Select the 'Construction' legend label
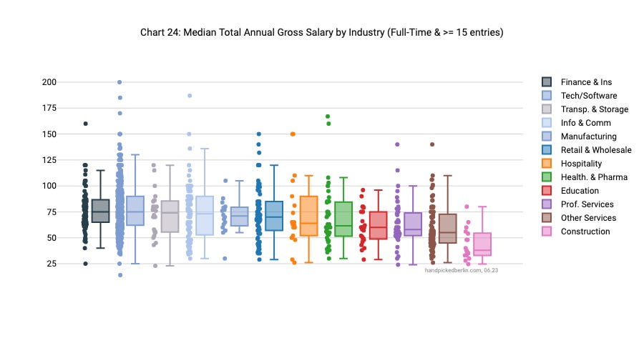This screenshot has height=343, width=644. pos(585,231)
